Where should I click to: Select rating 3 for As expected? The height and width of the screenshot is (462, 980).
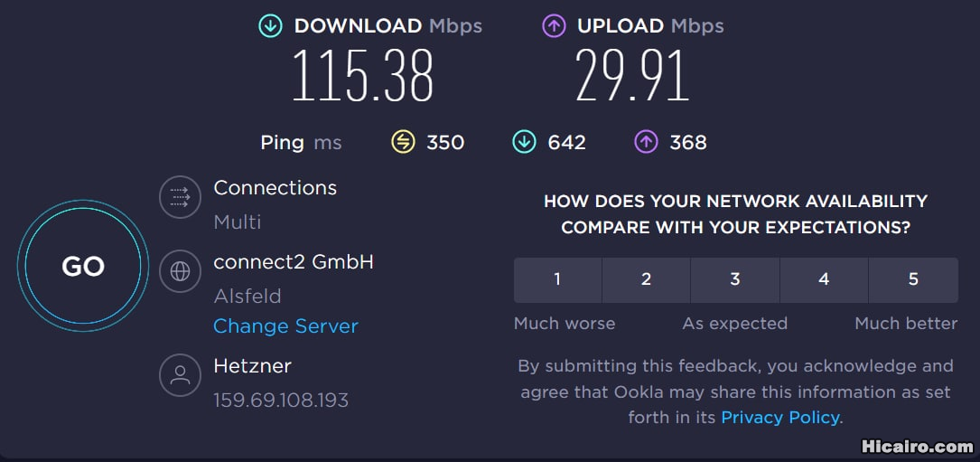[x=735, y=279]
